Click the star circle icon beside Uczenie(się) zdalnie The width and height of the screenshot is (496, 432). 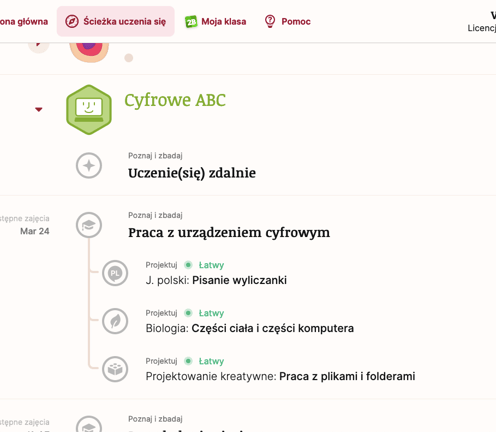coord(89,165)
